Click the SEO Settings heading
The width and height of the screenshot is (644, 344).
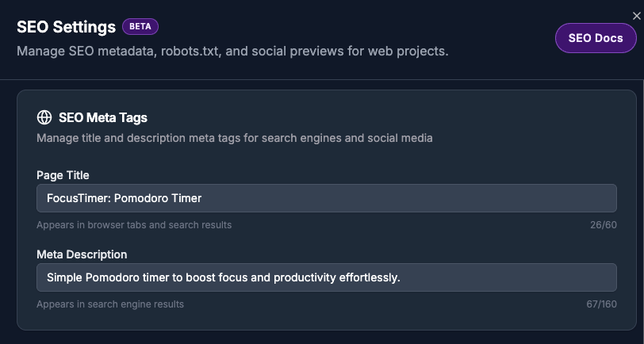(x=67, y=27)
